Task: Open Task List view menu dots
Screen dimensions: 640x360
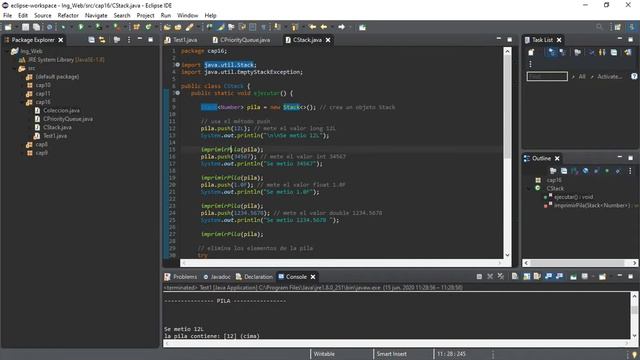Action: [x=530, y=64]
